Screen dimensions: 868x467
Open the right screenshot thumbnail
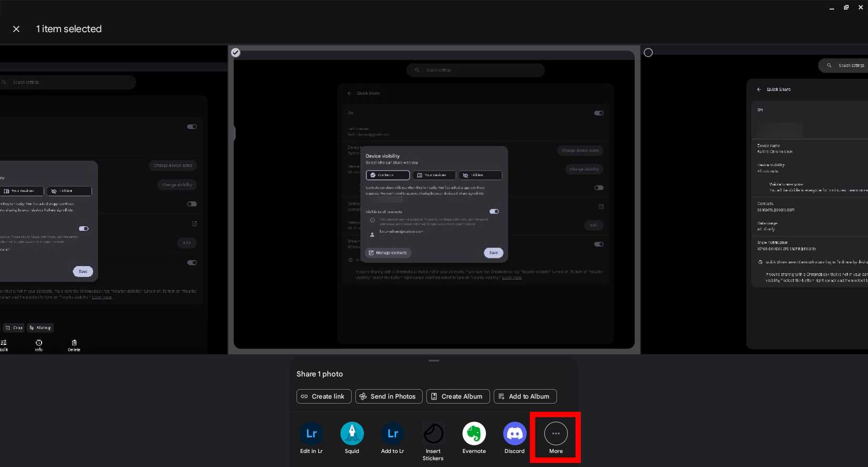pos(754,200)
